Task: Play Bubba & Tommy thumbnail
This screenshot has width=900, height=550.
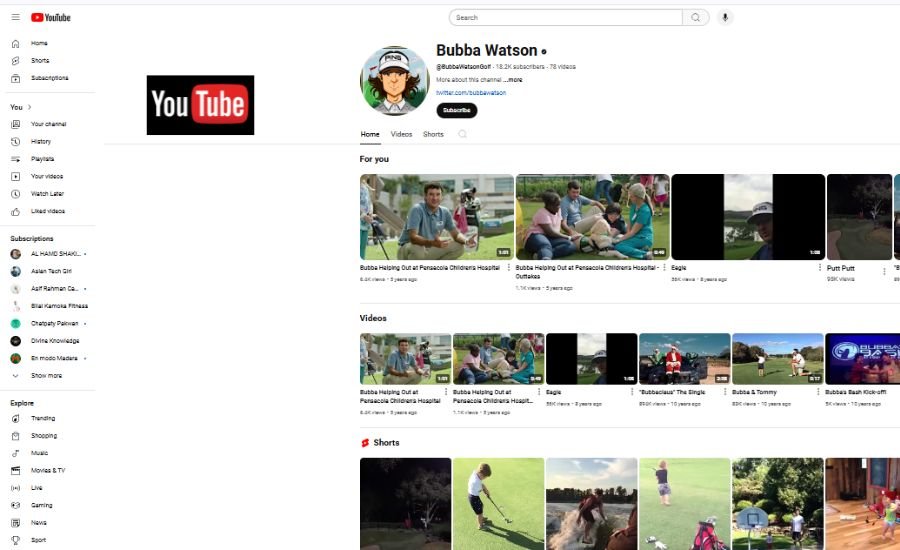Action: (778, 359)
